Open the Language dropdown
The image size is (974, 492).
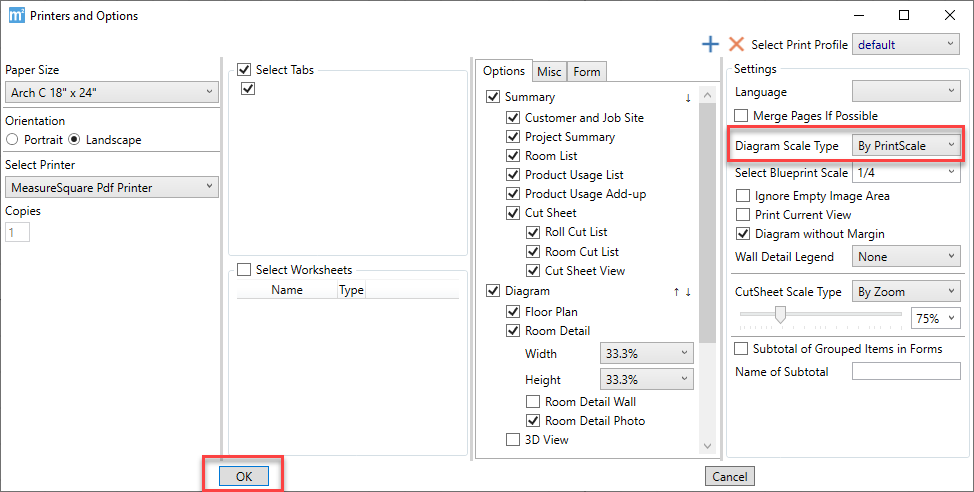pos(906,91)
